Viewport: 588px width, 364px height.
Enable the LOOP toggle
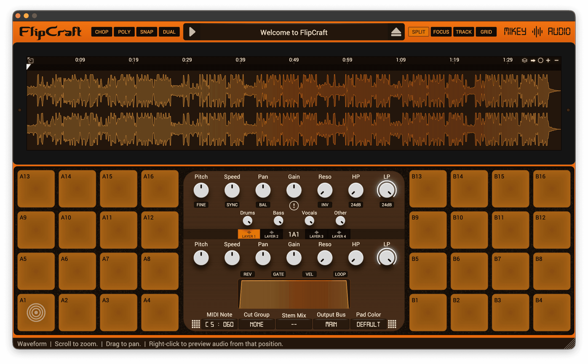click(340, 274)
